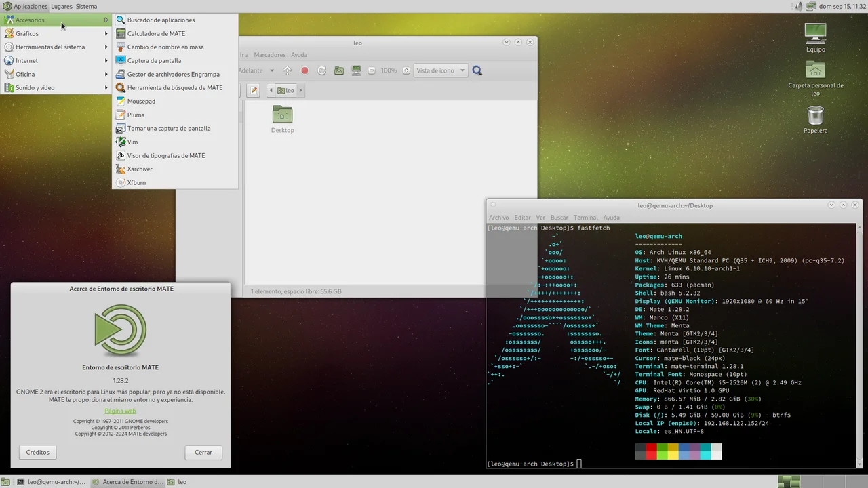Reload the current folder view
This screenshot has width=868, height=488.
point(322,70)
